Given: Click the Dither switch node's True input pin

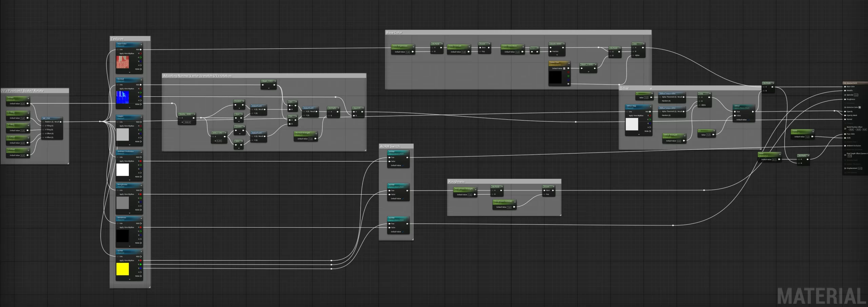Looking at the screenshot, I should tap(735, 111).
